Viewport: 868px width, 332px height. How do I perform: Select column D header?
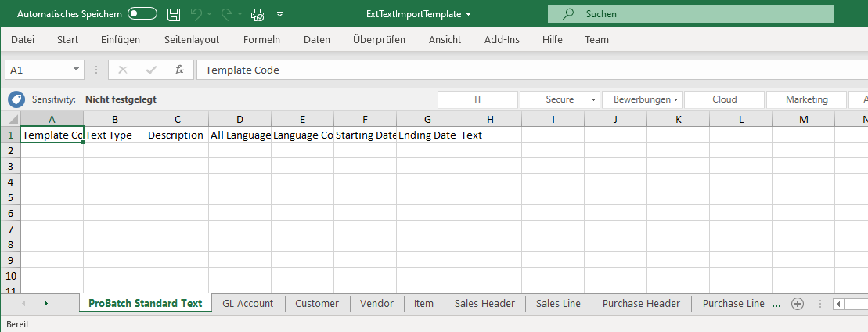click(x=240, y=119)
